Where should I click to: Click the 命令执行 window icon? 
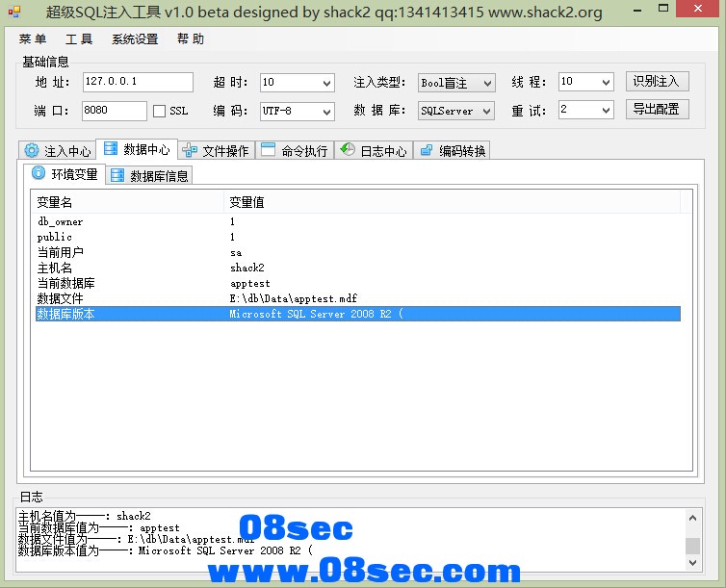coord(268,149)
